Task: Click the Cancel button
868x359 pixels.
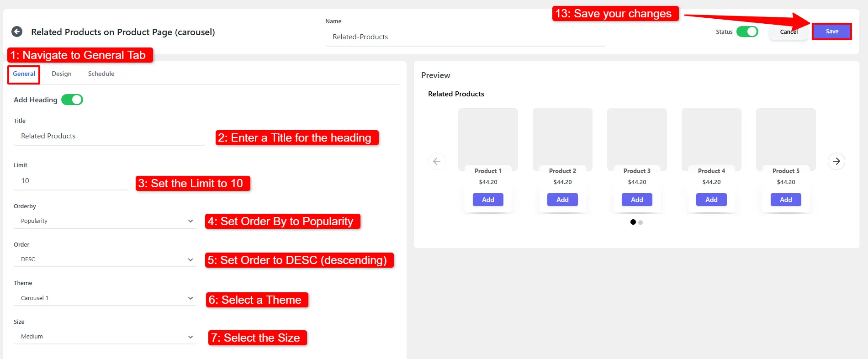Action: point(789,32)
